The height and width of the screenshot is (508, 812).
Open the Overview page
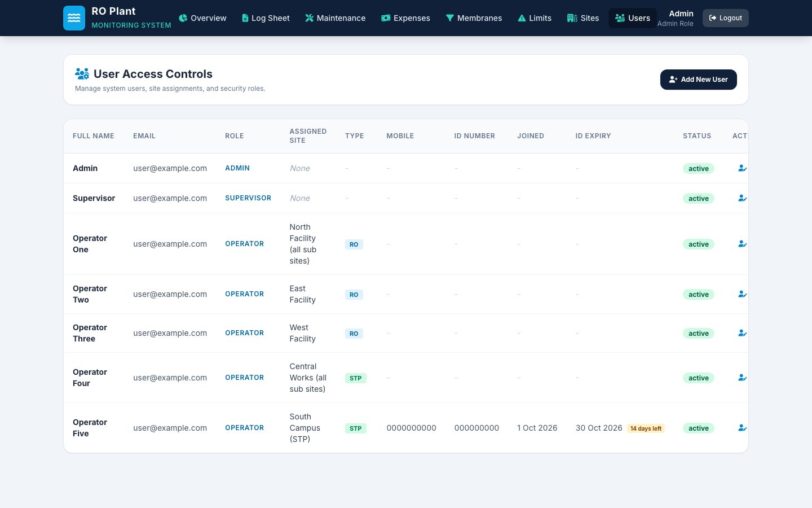point(203,18)
